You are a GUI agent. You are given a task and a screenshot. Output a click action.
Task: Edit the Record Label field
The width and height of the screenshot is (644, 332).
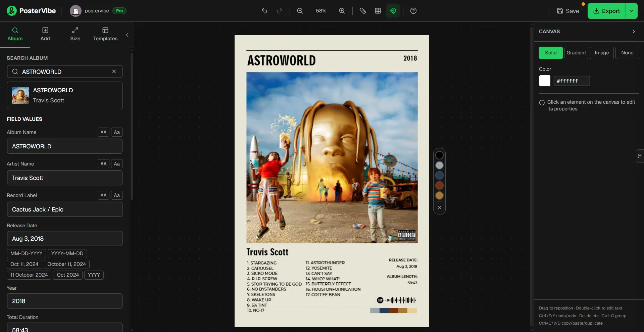65,209
